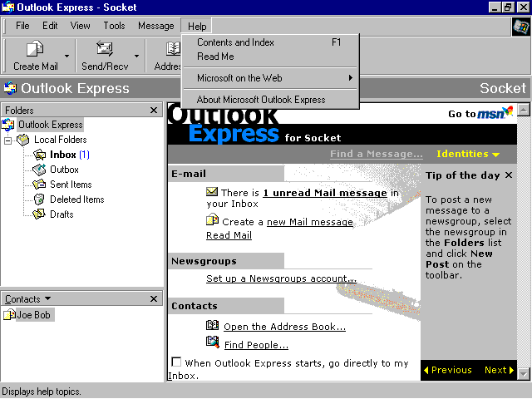Choose About Microsoft Outlook Express
This screenshot has height=399, width=532.
(270, 100)
